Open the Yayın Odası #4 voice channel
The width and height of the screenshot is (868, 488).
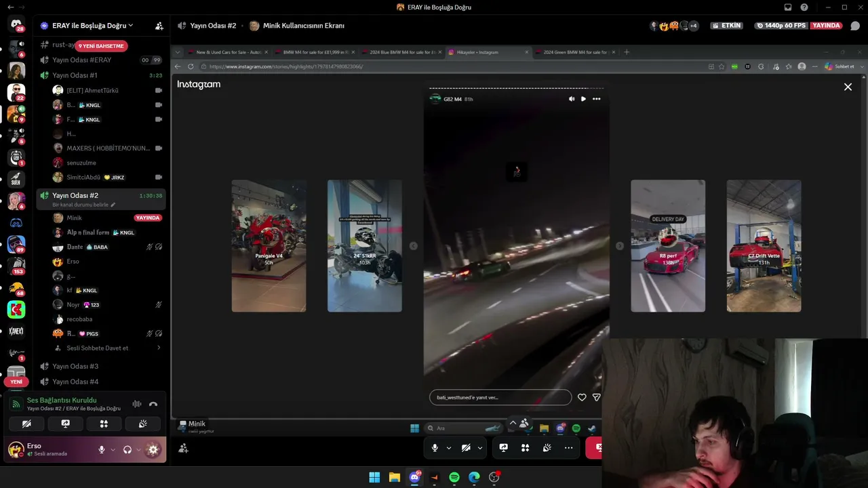(x=75, y=382)
